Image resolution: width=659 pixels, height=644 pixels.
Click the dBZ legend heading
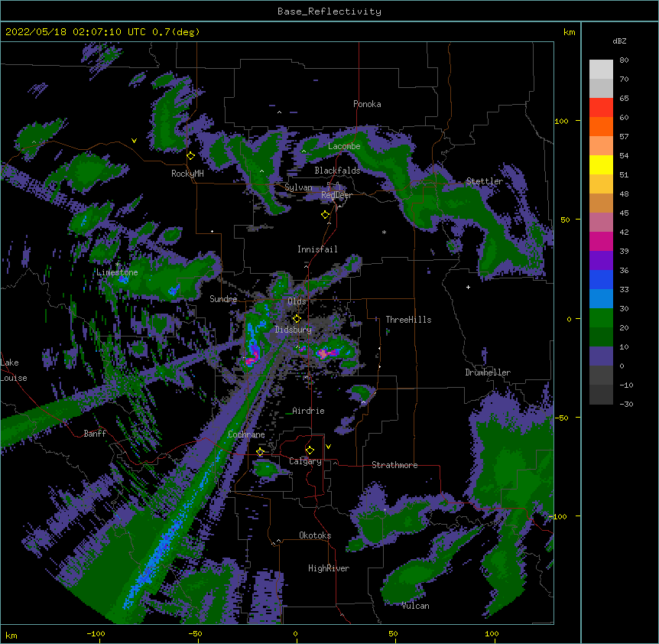[x=619, y=41]
